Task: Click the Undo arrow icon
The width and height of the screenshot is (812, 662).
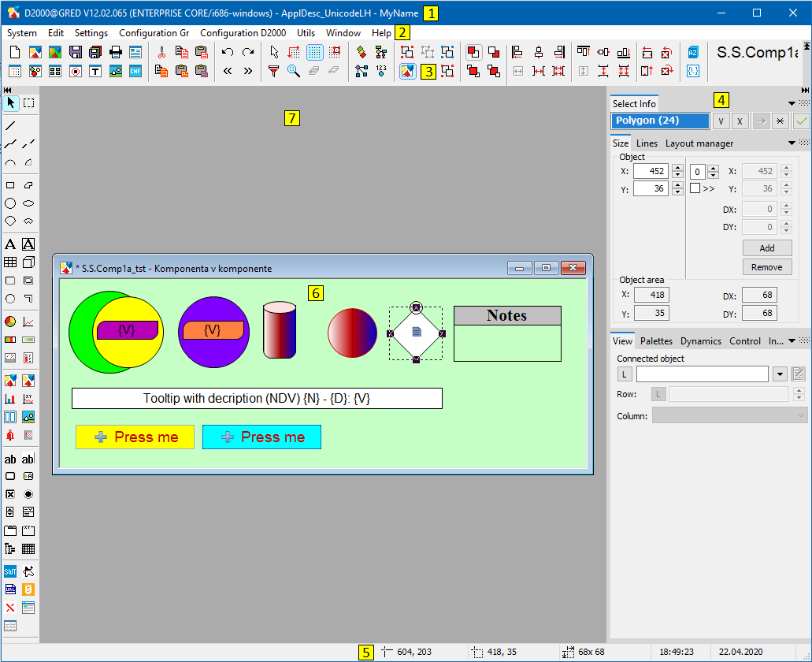Action: click(x=228, y=52)
